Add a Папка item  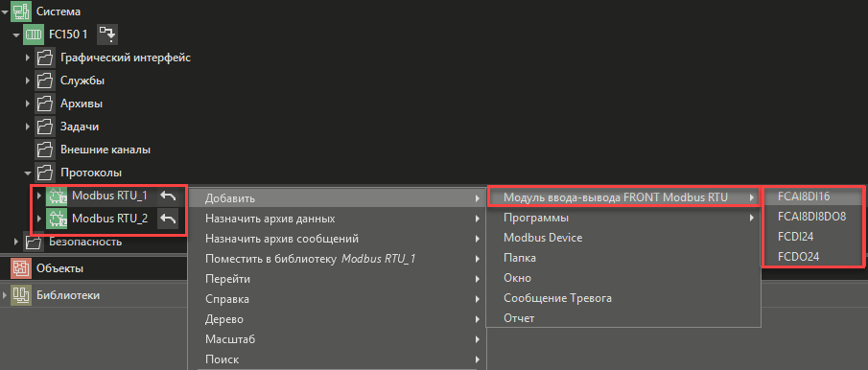coord(623,258)
